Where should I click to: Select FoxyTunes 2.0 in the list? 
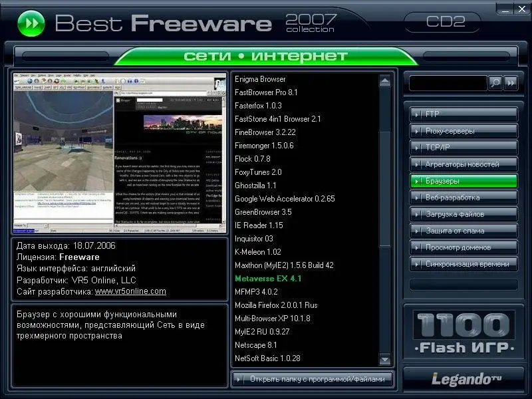click(258, 172)
